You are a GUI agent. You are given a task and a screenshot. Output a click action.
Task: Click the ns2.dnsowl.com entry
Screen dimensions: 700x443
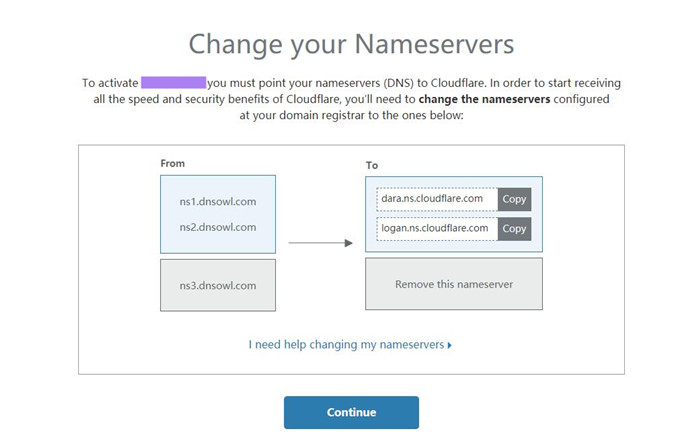click(218, 227)
